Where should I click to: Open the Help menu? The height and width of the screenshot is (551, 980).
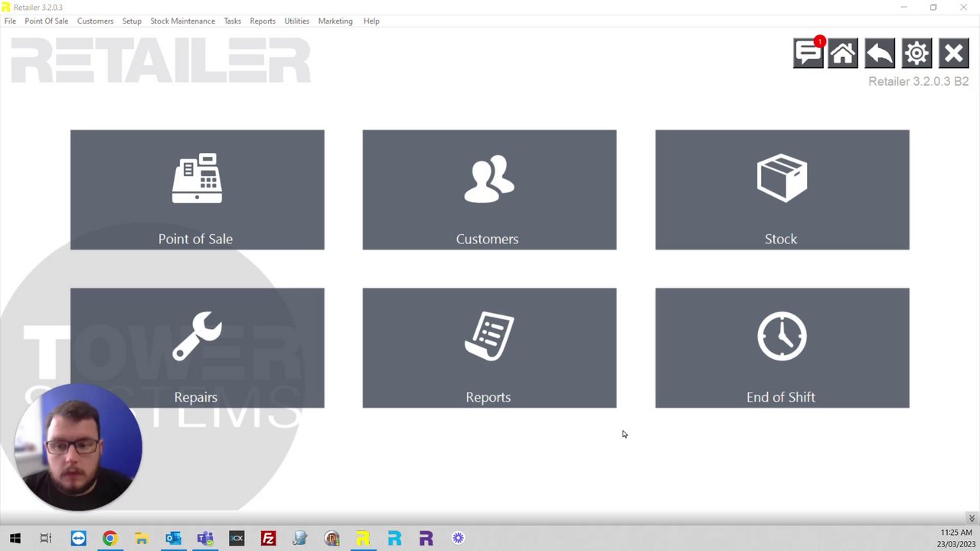point(371,21)
